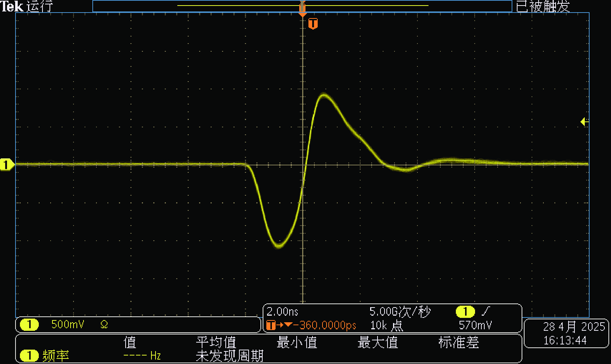Viewport: 611px width, 364px height.
Task: Open the 500mV vertical scale setting
Action: coord(68,324)
